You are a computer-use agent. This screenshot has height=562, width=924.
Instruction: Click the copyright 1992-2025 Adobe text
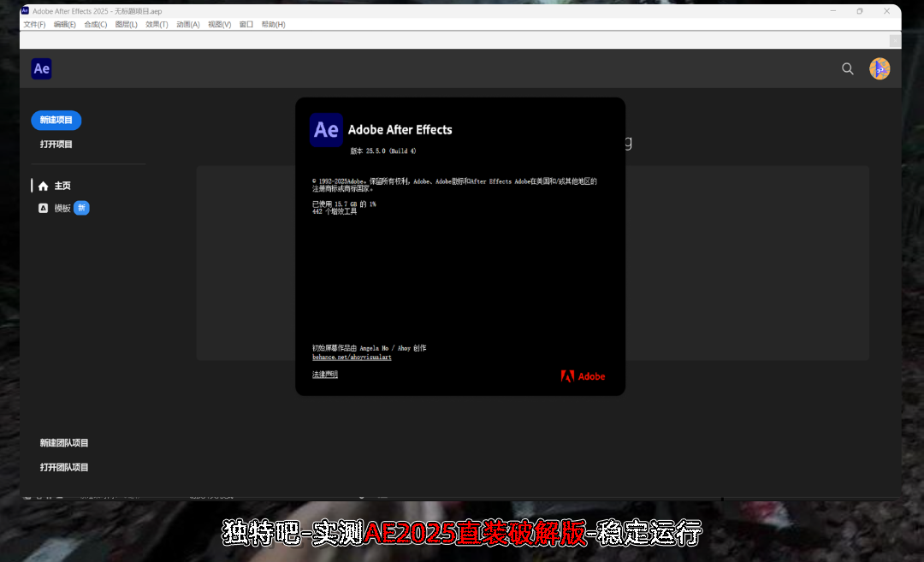[454, 185]
